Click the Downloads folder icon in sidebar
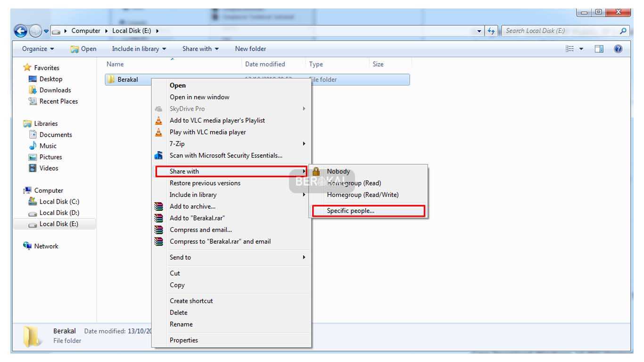Screen dimensions: 644x362 pos(33,90)
